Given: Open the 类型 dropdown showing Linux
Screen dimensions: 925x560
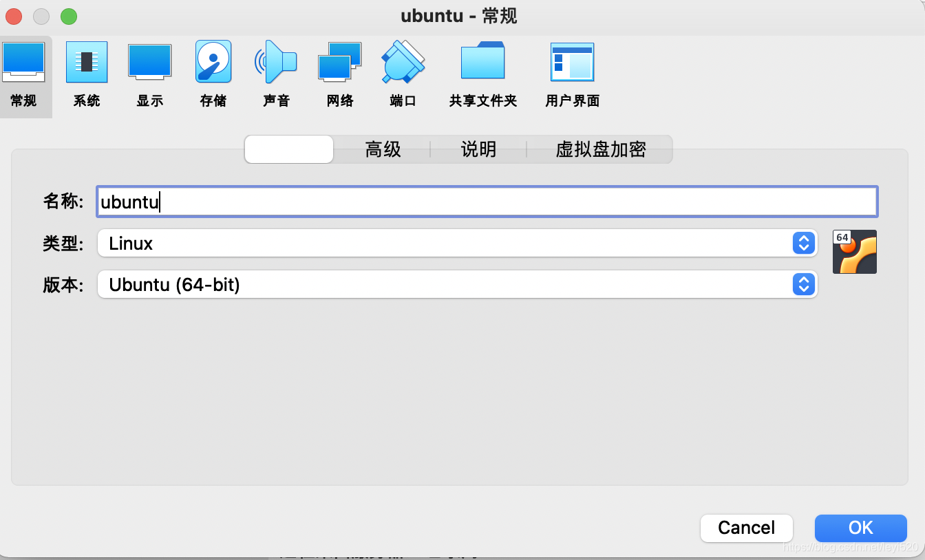Looking at the screenshot, I should (457, 243).
